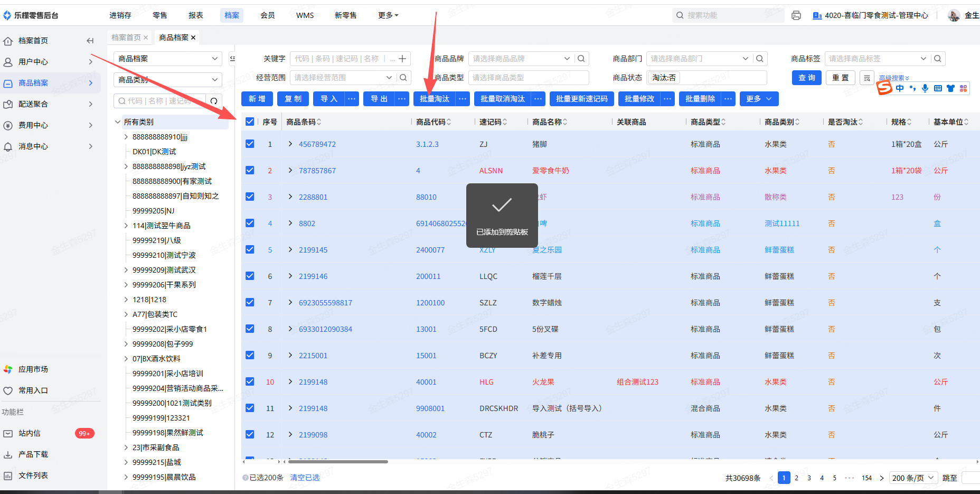The image size is (980, 494).
Task: Click the Sogou input method S logo
Action: (x=884, y=88)
